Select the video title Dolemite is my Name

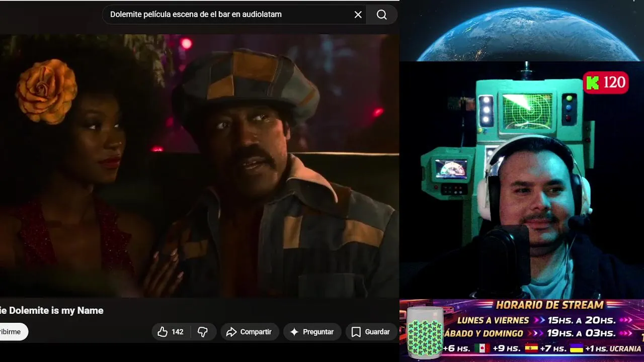click(56, 311)
